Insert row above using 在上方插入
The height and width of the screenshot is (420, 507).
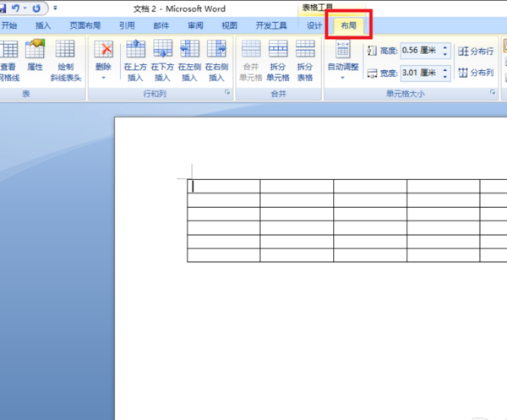coord(135,60)
